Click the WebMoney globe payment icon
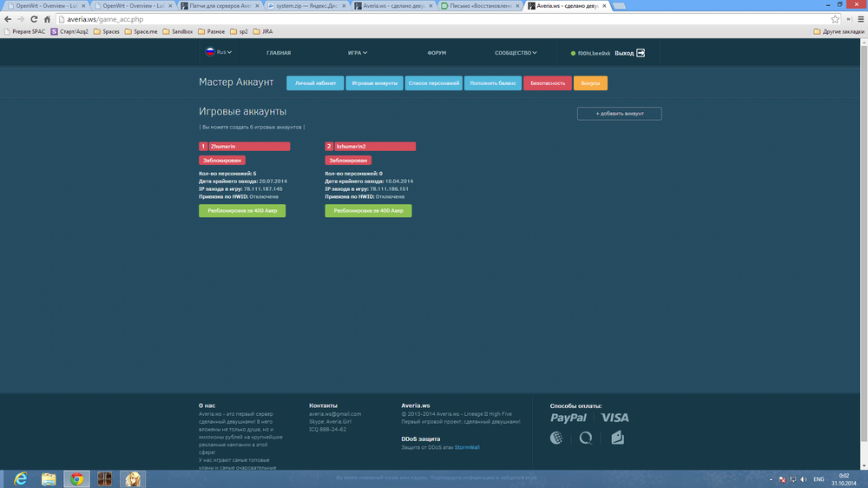868x488 pixels. [x=556, y=438]
